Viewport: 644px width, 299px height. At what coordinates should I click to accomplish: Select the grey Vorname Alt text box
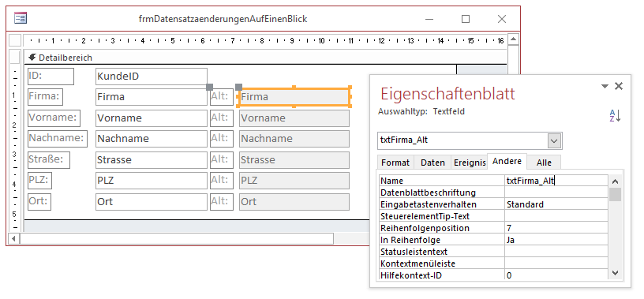[294, 118]
